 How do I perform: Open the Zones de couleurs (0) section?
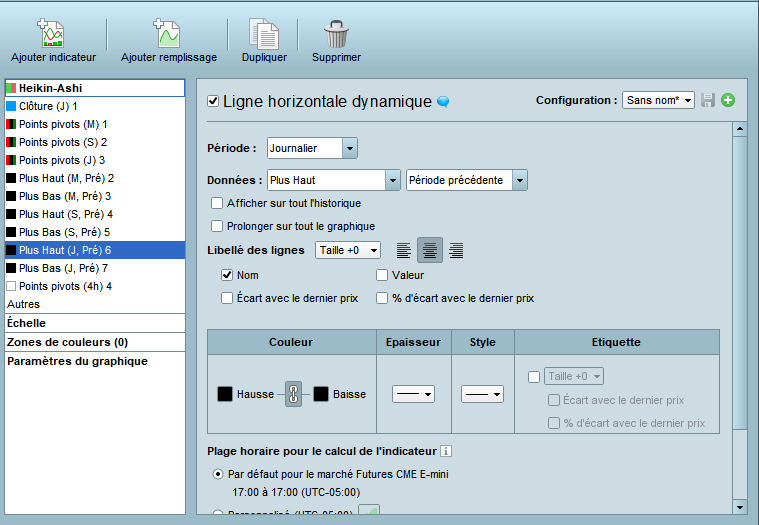click(x=95, y=342)
